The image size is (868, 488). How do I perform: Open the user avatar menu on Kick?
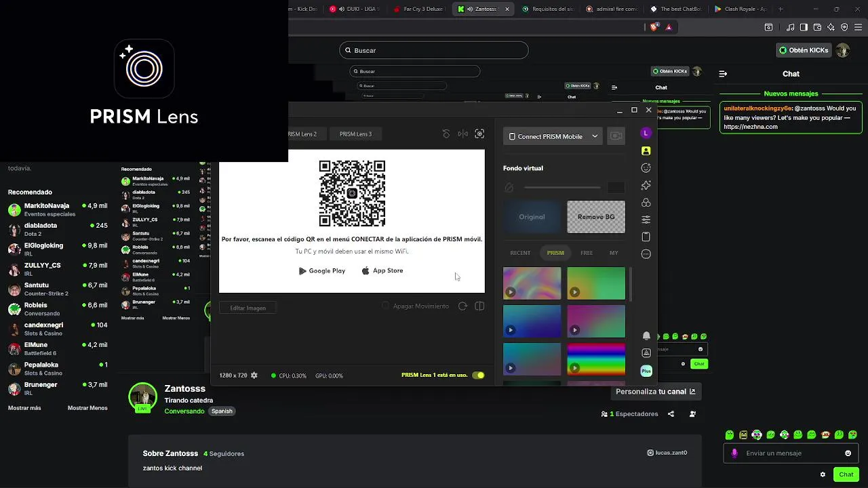point(842,50)
